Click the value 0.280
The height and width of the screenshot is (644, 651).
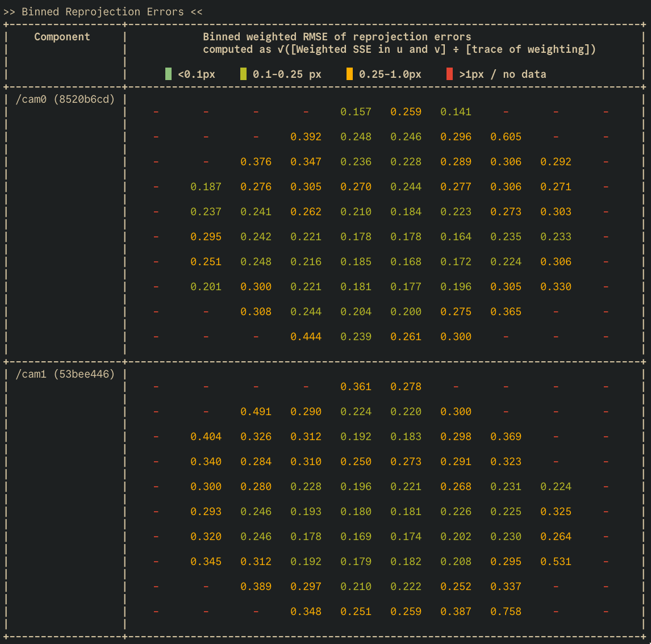[x=256, y=487]
